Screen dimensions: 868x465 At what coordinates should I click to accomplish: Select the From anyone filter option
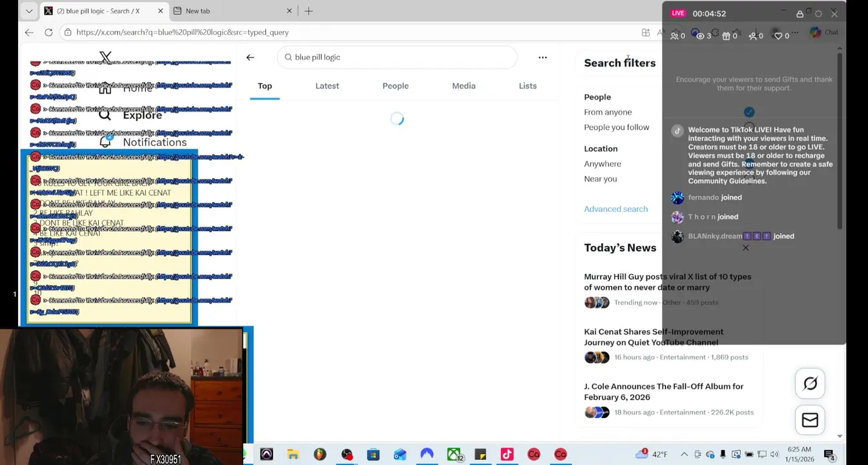click(608, 112)
